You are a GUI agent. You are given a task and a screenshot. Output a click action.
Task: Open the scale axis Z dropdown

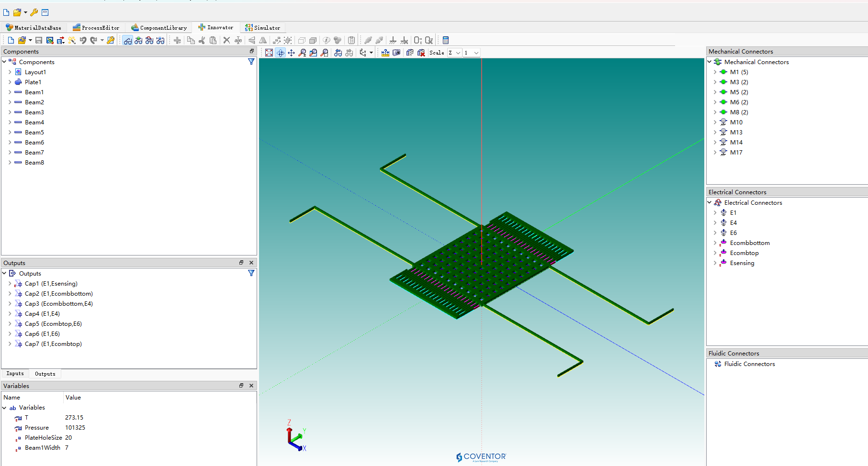(x=454, y=53)
